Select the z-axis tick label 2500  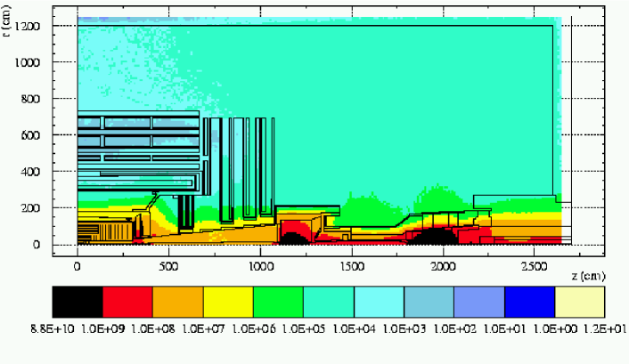[535, 266]
